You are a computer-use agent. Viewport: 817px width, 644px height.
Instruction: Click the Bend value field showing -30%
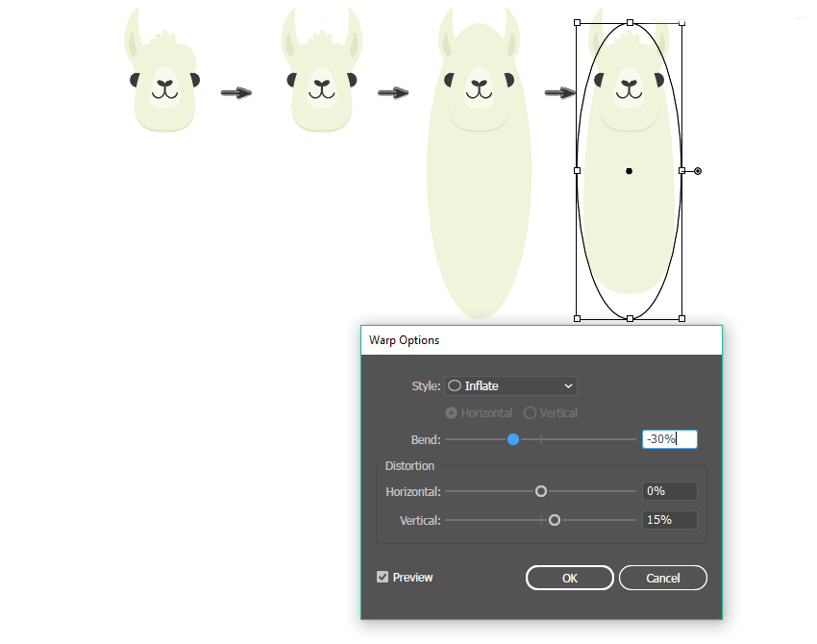[x=670, y=439]
